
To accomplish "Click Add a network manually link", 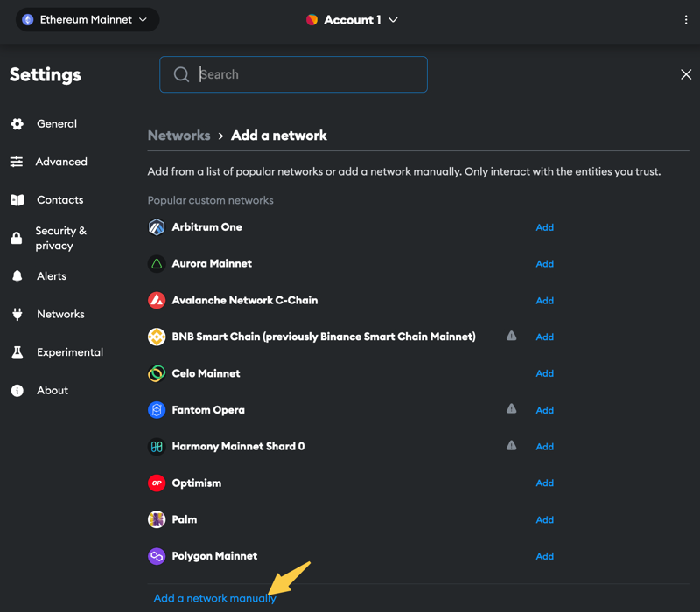I will (214, 598).
